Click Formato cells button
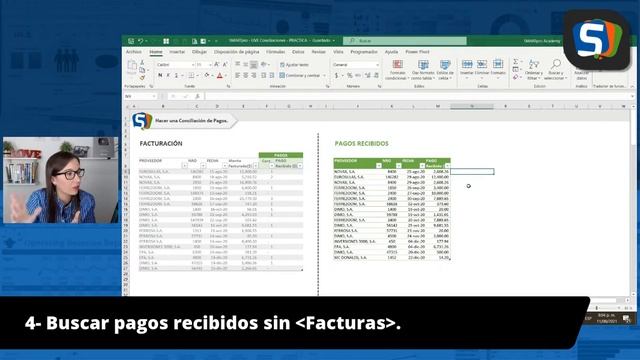This screenshot has height=360, width=640. click(x=498, y=68)
